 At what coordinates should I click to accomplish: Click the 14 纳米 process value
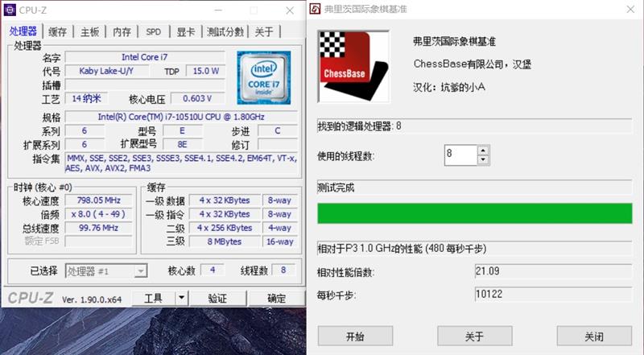click(x=86, y=98)
